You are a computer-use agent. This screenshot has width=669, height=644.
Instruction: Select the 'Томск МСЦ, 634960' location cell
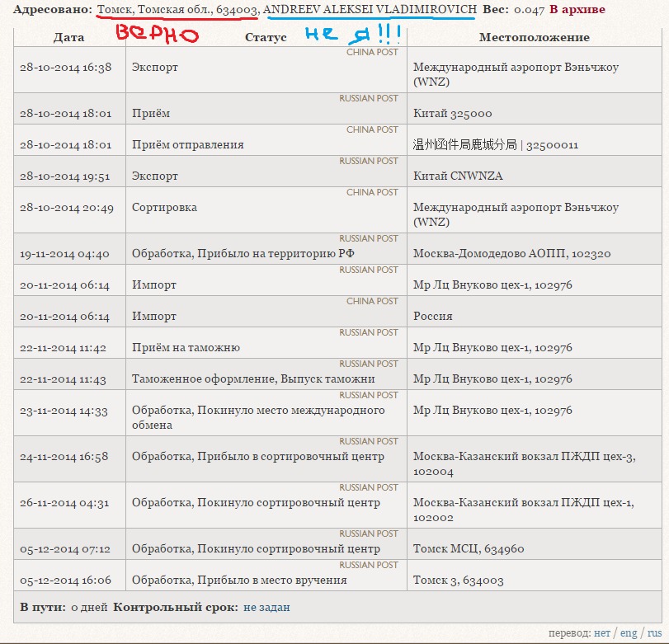[x=469, y=549]
